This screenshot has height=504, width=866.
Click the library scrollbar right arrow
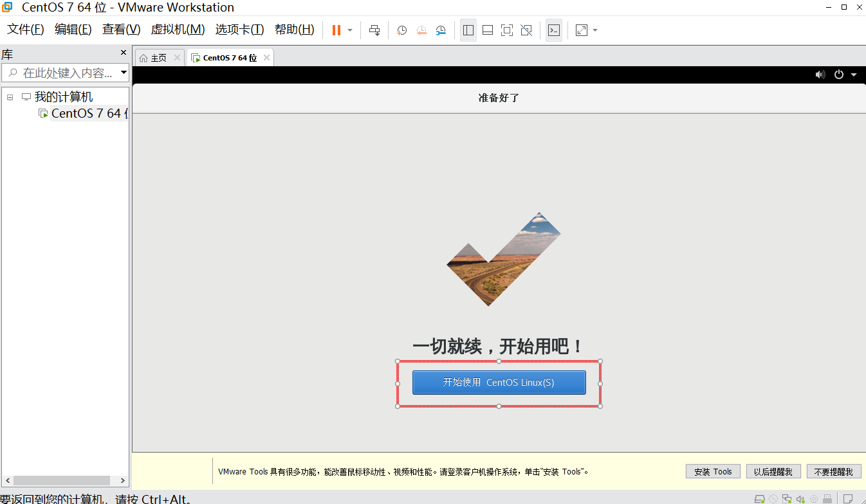tap(124, 480)
